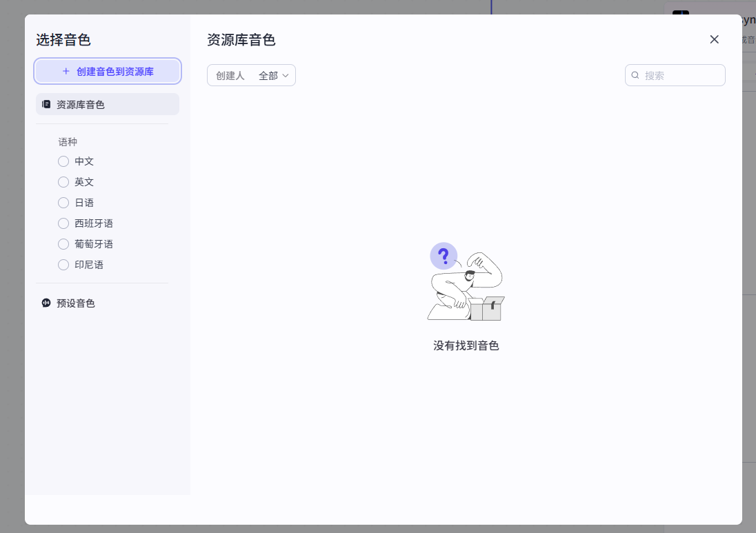
Task: Click the 资源库音色 library icon
Action: (46, 104)
